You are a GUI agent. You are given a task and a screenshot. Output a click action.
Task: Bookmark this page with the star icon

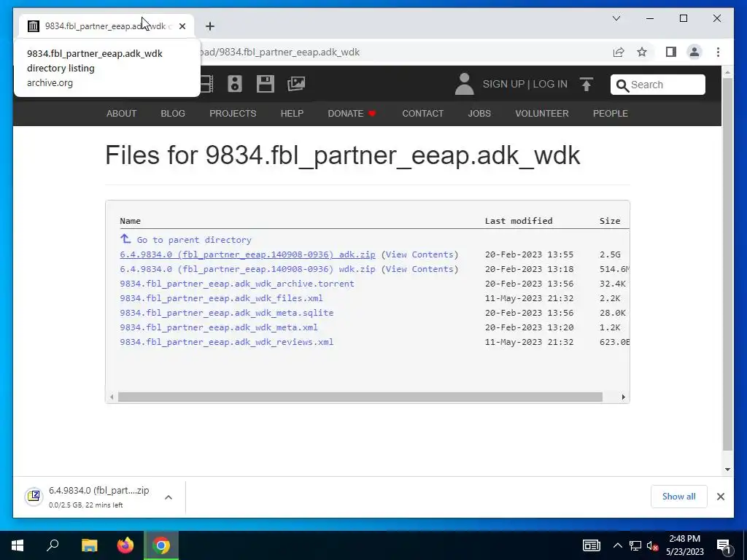[642, 52]
